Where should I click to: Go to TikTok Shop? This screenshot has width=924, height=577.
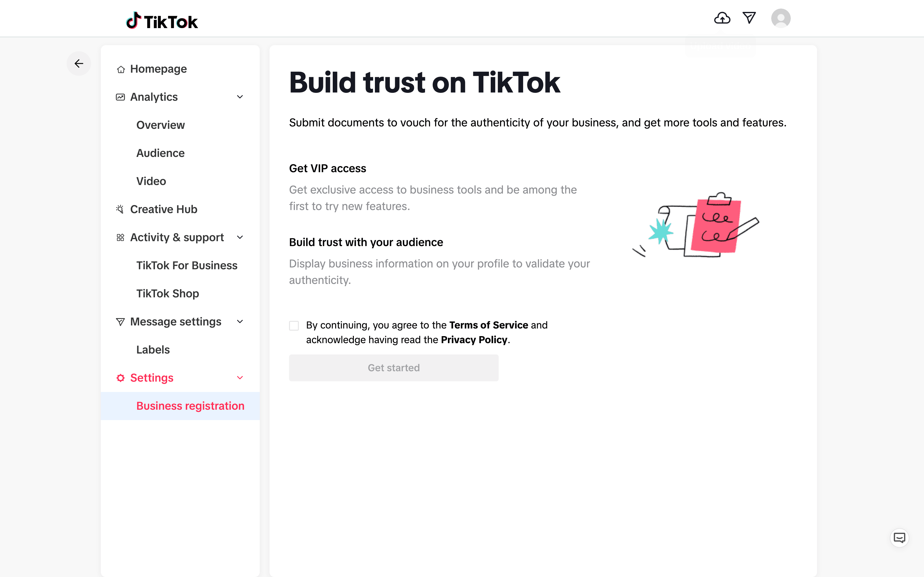point(168,293)
